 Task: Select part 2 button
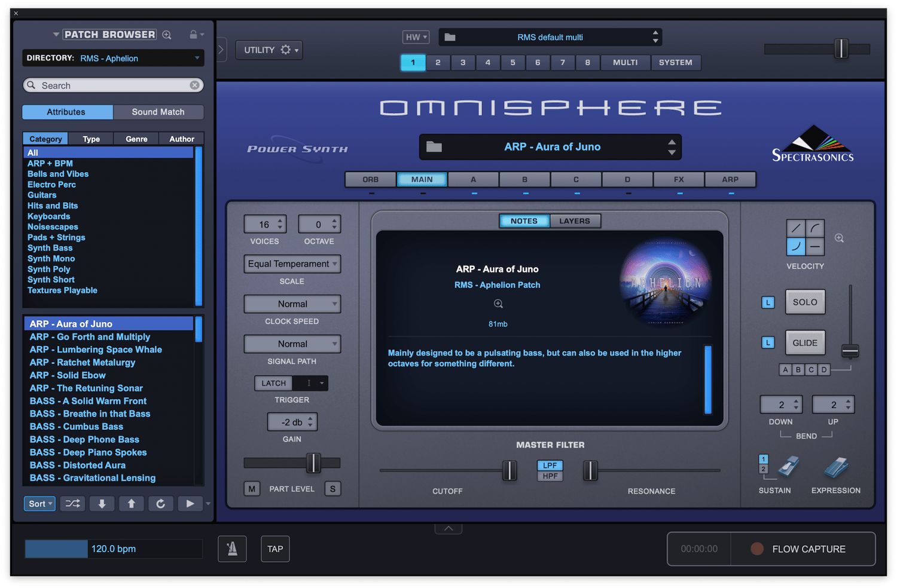pos(438,62)
